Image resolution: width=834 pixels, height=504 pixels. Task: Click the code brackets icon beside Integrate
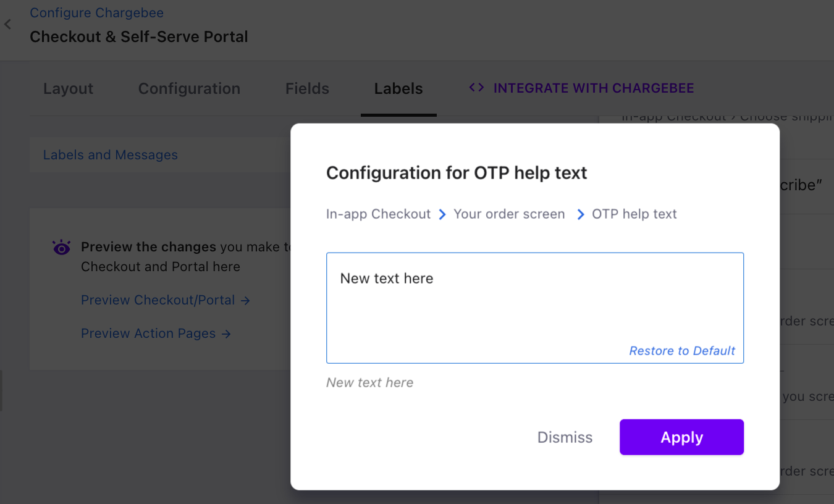click(476, 88)
